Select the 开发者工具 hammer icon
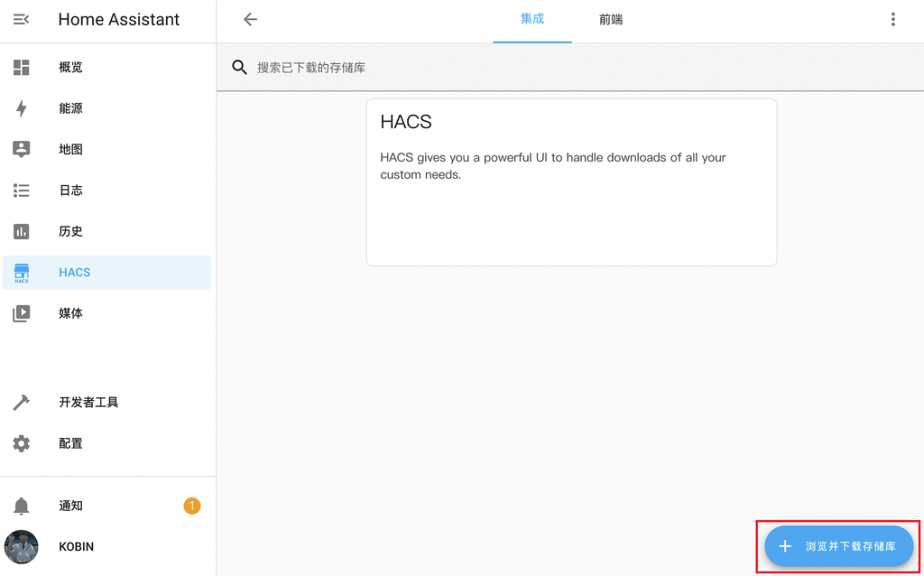Screen dimensions: 924x576 click(x=22, y=402)
